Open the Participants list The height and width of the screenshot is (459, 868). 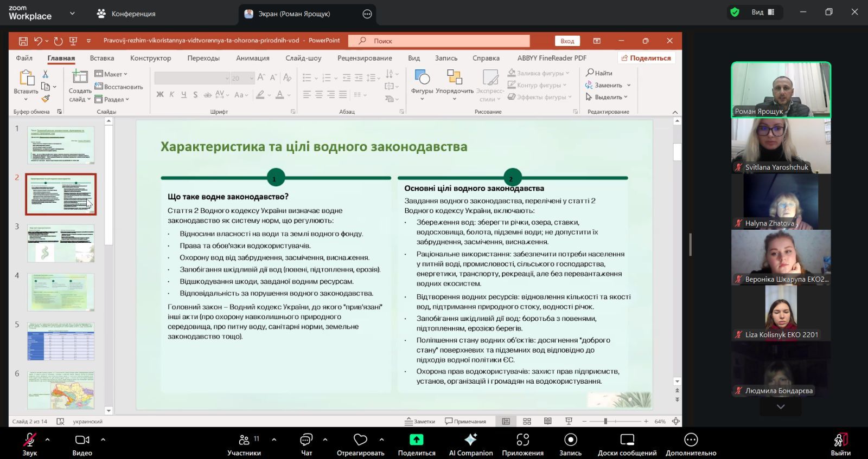pyautogui.click(x=244, y=440)
